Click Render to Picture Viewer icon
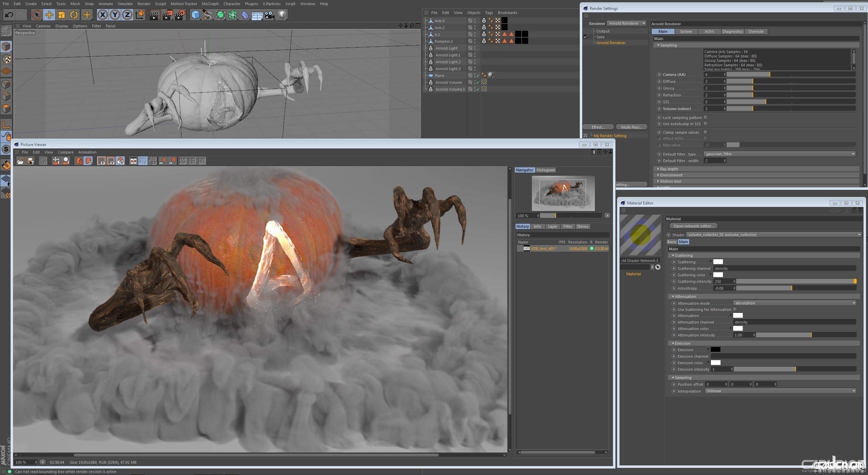 (x=167, y=15)
